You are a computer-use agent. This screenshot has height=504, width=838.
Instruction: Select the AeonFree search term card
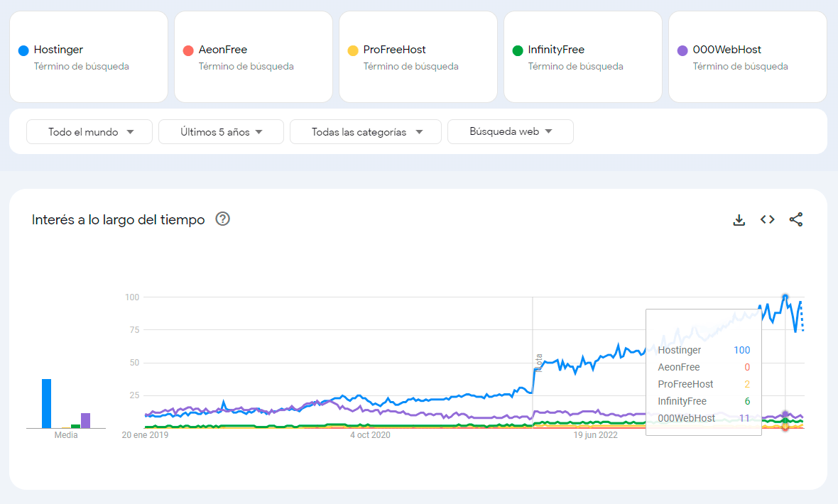(x=254, y=57)
